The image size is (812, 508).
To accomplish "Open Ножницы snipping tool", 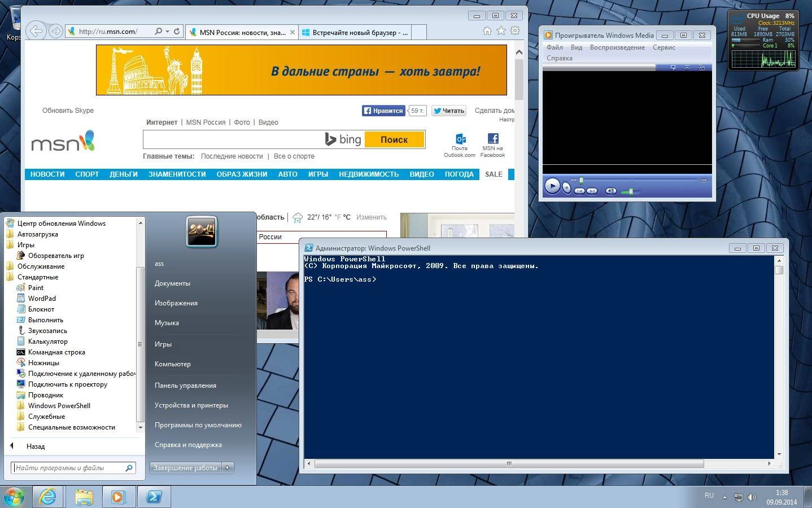I will [x=43, y=363].
